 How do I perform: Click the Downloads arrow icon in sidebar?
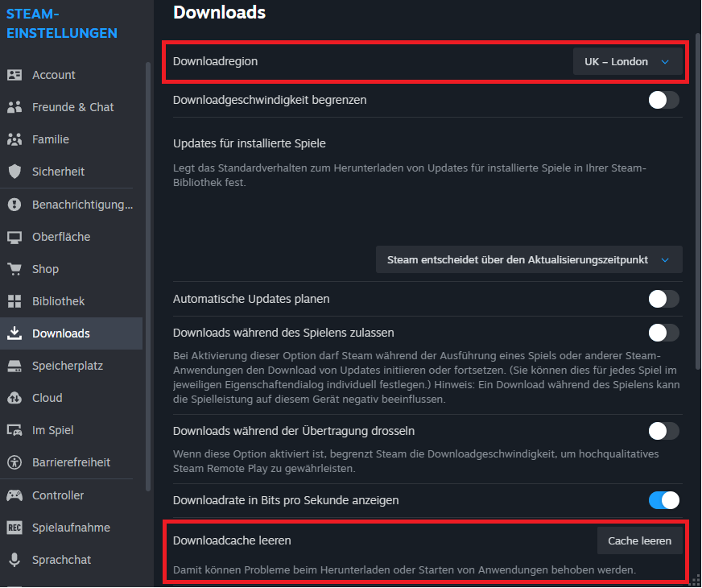pos(14,333)
